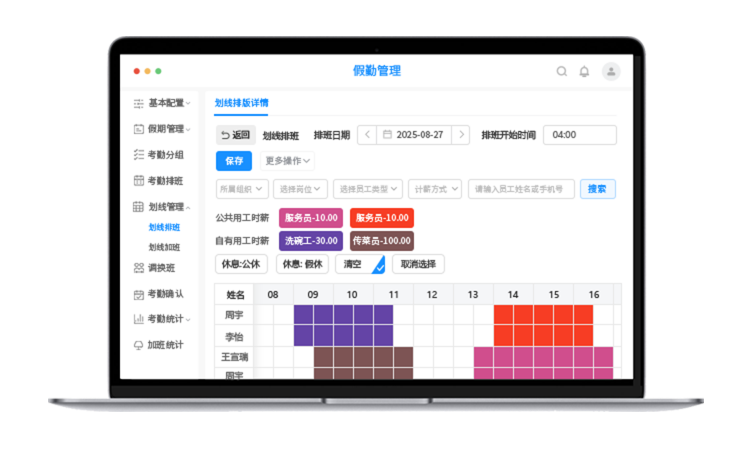Open notifications bell icon
This screenshot has width=748, height=472.
[x=584, y=71]
